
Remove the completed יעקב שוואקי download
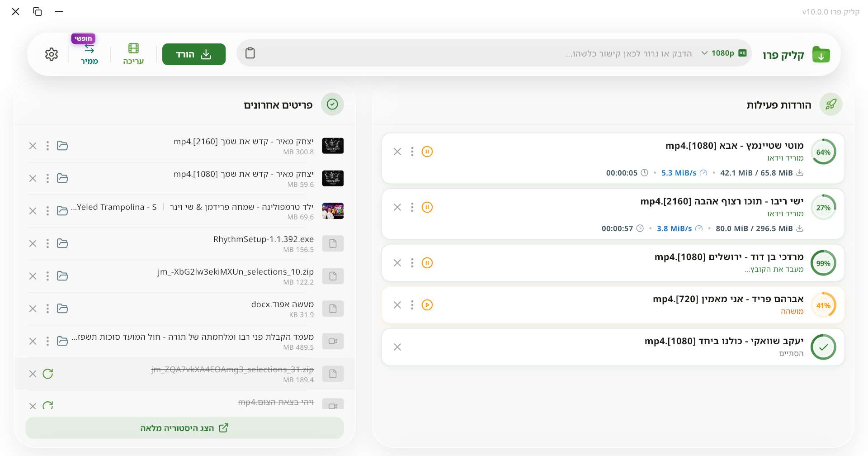397,347
